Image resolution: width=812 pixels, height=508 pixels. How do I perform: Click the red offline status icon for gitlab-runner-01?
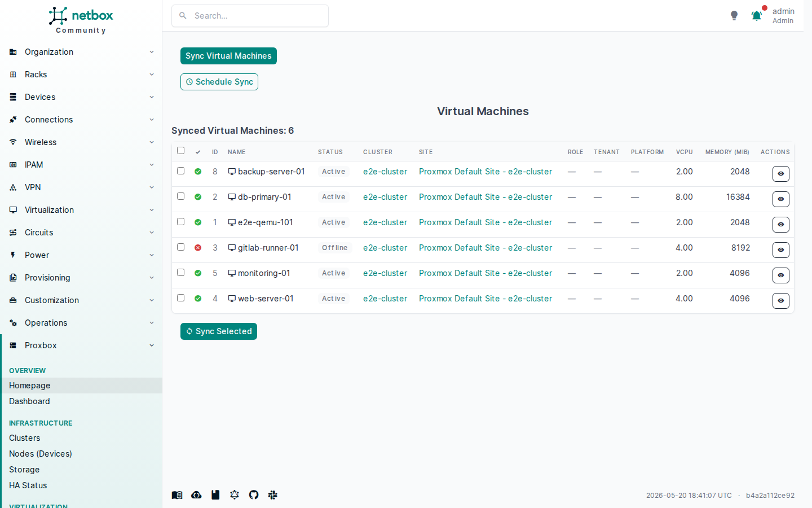[198, 248]
